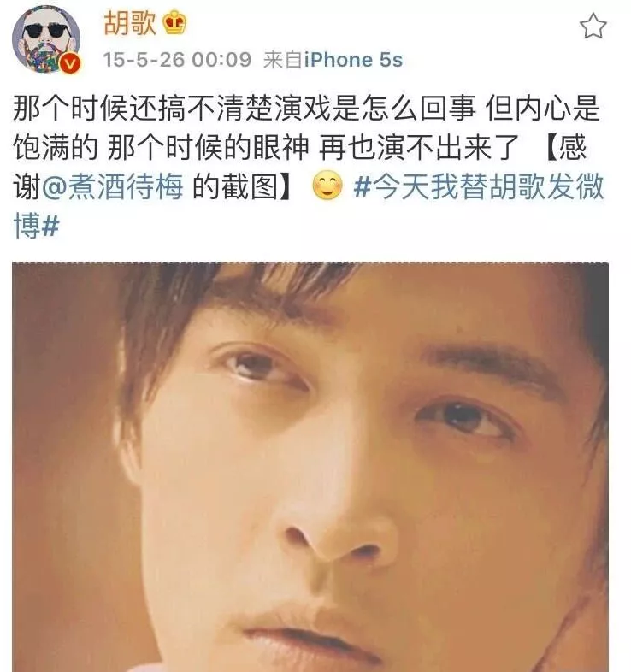Tap the smiling emoji in the post
The image size is (631, 672).
pyautogui.click(x=327, y=186)
